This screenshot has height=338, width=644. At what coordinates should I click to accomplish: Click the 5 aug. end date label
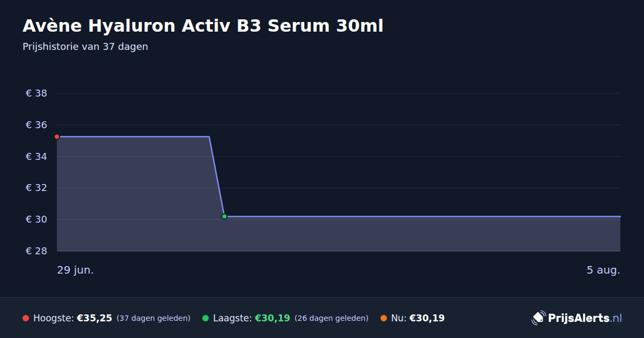point(603,270)
